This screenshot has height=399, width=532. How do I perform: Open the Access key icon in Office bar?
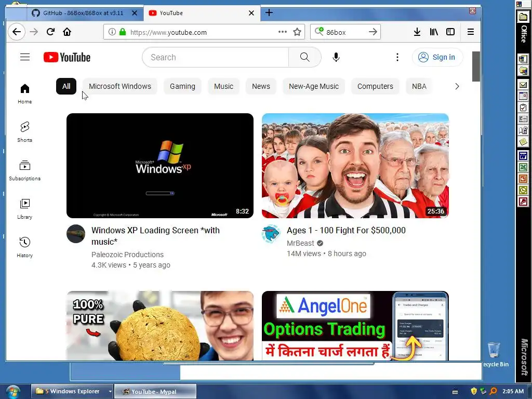(x=523, y=202)
